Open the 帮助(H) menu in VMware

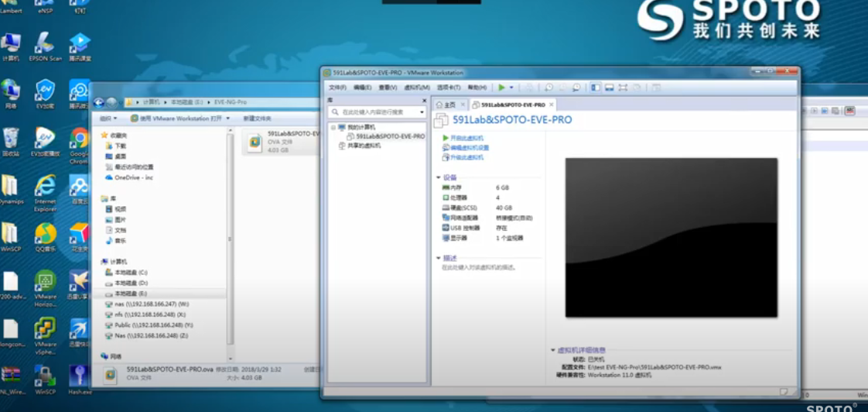tap(477, 88)
